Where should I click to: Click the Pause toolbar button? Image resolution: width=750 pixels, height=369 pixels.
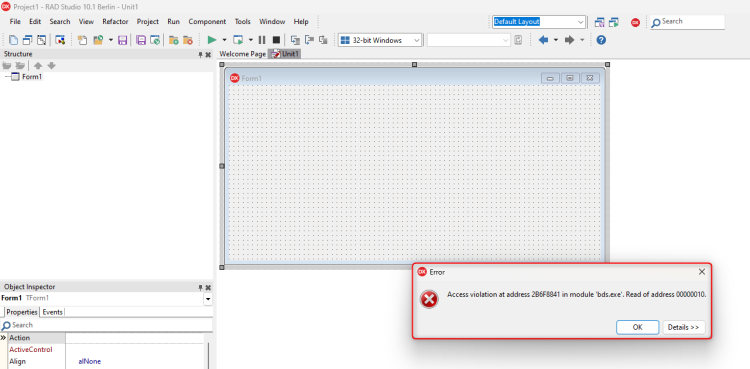click(x=262, y=40)
